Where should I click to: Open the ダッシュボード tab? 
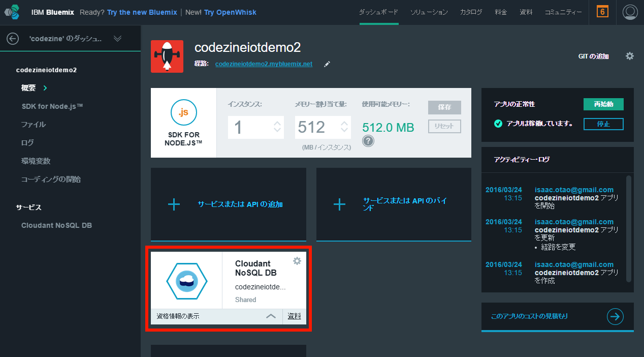tap(378, 12)
